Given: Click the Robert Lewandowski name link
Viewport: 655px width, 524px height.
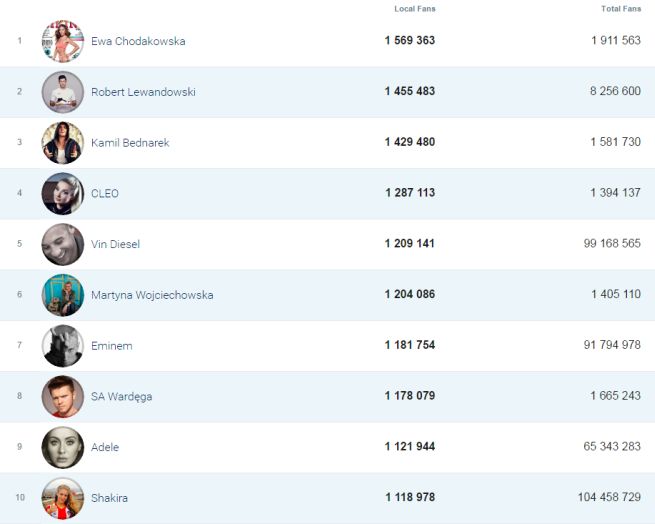Looking at the screenshot, I should pos(143,92).
